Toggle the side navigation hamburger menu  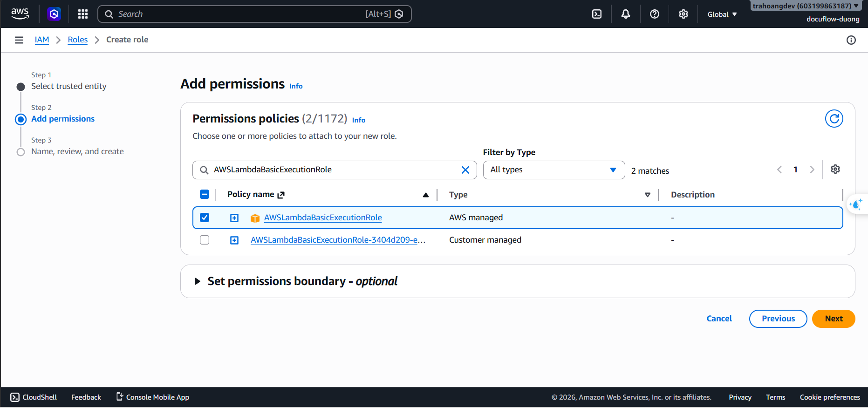click(19, 40)
